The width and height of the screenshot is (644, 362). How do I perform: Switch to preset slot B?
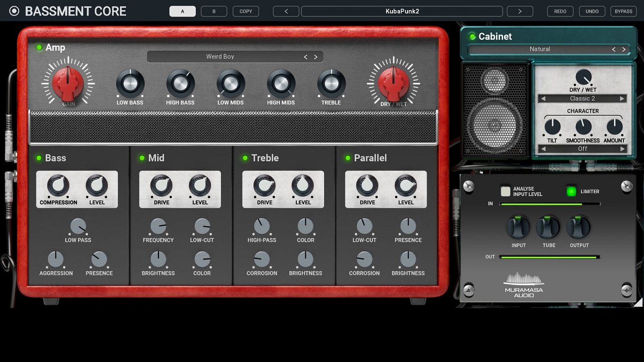(x=214, y=11)
